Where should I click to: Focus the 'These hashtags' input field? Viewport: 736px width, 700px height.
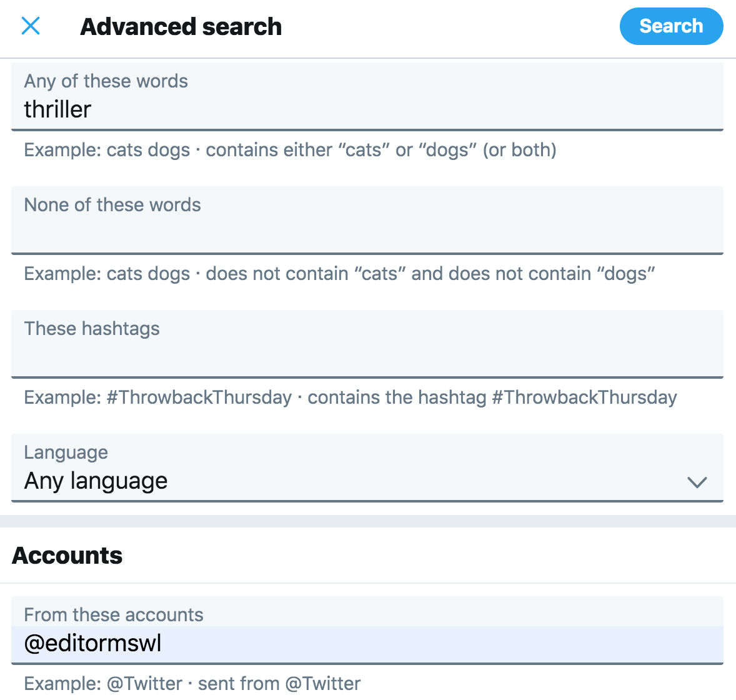coord(367,344)
